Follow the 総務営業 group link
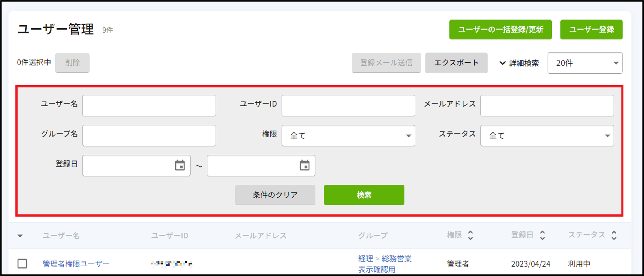Viewport: 644px width, 276px height. point(396,258)
